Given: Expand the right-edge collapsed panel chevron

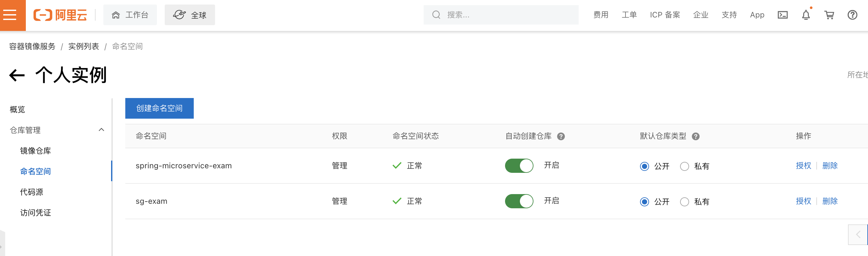Looking at the screenshot, I should click(858, 234).
